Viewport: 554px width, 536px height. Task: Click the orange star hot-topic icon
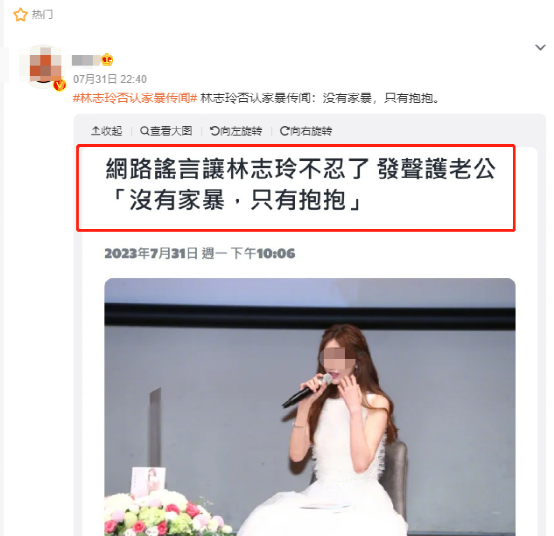tap(20, 15)
